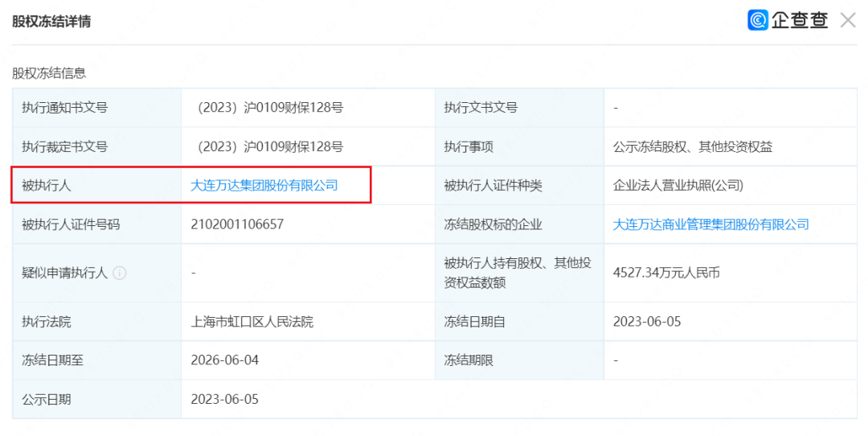Open 大连万达集团股份有限公司 company link

(264, 186)
